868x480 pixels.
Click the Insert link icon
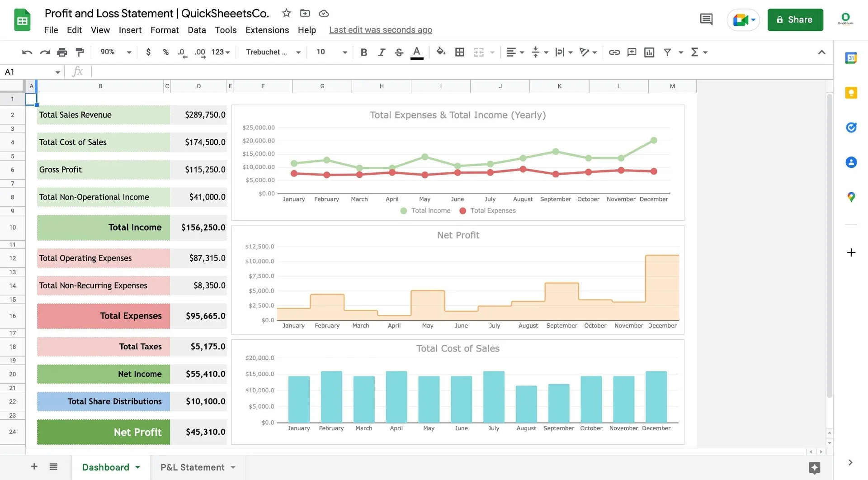tap(614, 52)
